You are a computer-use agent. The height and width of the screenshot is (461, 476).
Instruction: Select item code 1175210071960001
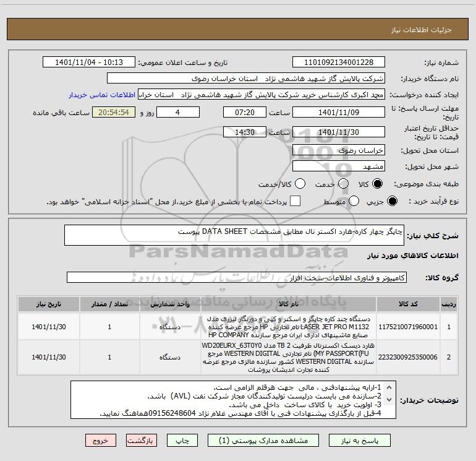click(408, 327)
